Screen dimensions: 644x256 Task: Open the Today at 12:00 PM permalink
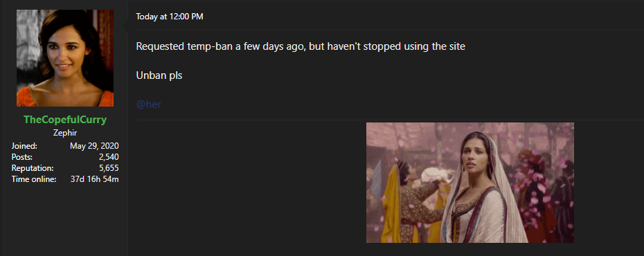[169, 17]
